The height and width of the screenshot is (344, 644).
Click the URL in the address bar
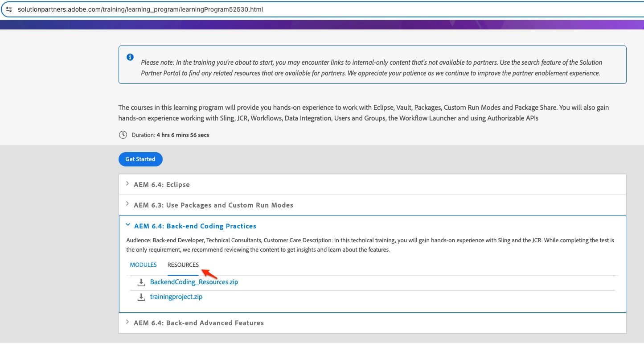(x=140, y=9)
